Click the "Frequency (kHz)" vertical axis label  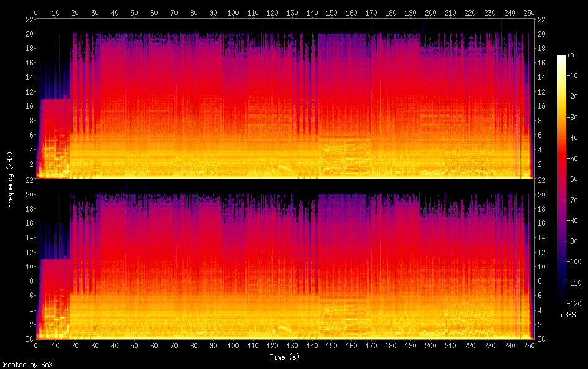tap(10, 179)
